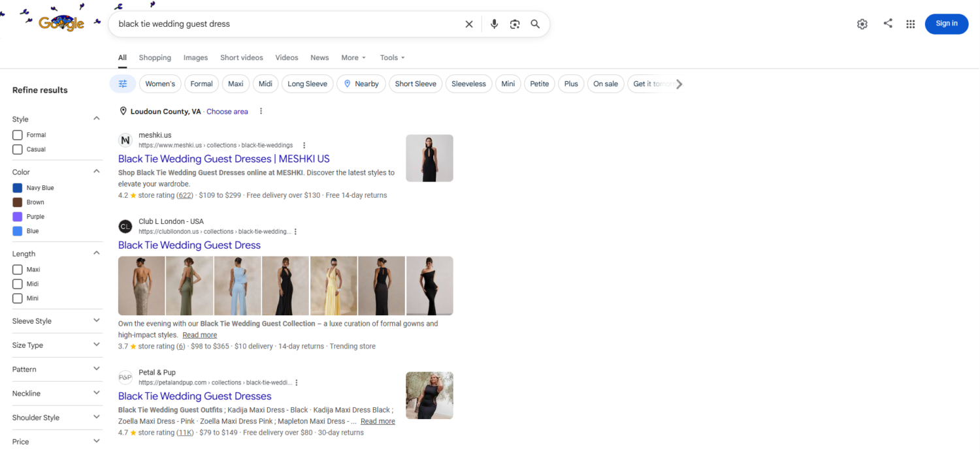The height and width of the screenshot is (453, 980).
Task: Apply the Plus filter chip
Action: pyautogui.click(x=571, y=84)
